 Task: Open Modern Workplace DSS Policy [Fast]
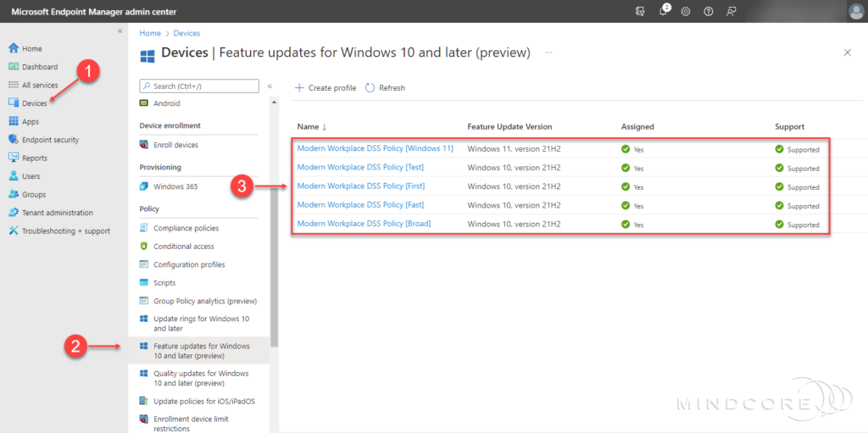360,205
